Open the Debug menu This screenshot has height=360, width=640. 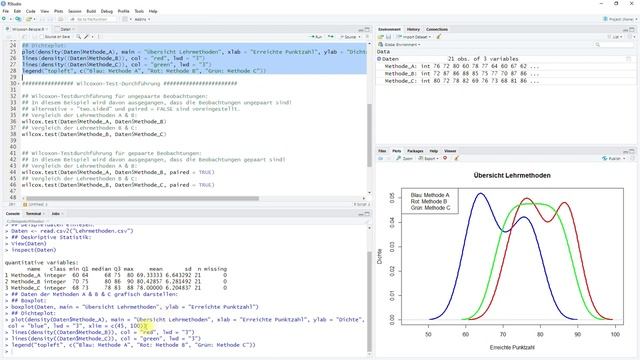coord(107,11)
